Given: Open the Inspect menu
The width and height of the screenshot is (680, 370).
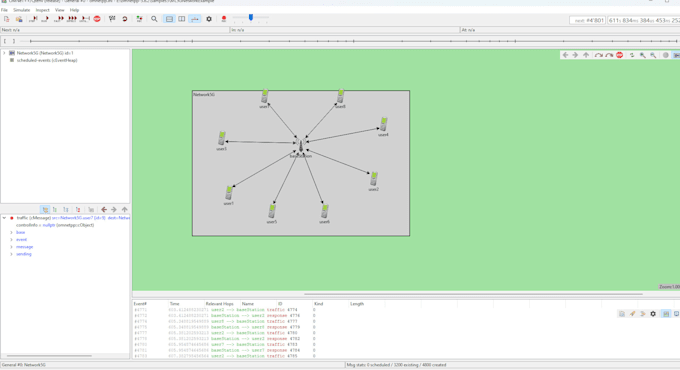Looking at the screenshot, I should (x=42, y=10).
